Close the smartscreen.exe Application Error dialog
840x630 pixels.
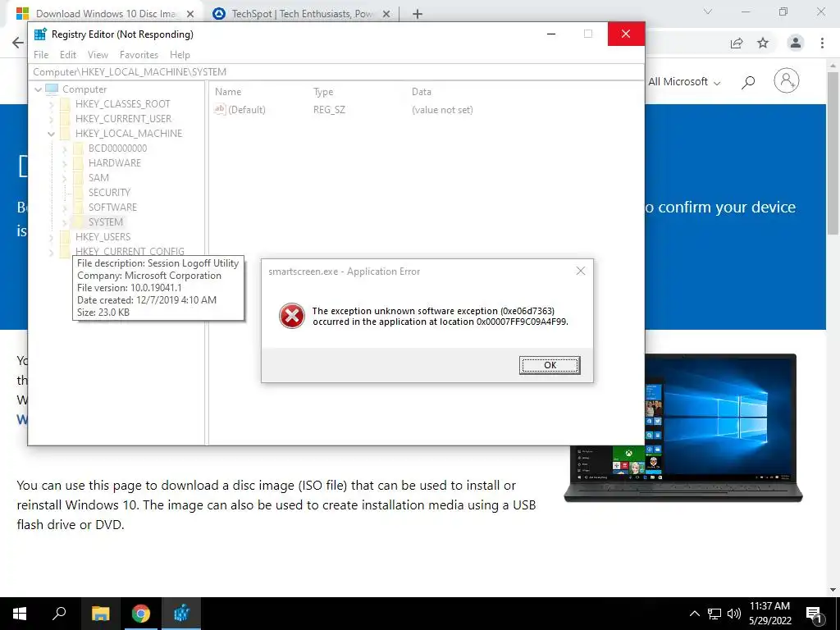click(580, 271)
